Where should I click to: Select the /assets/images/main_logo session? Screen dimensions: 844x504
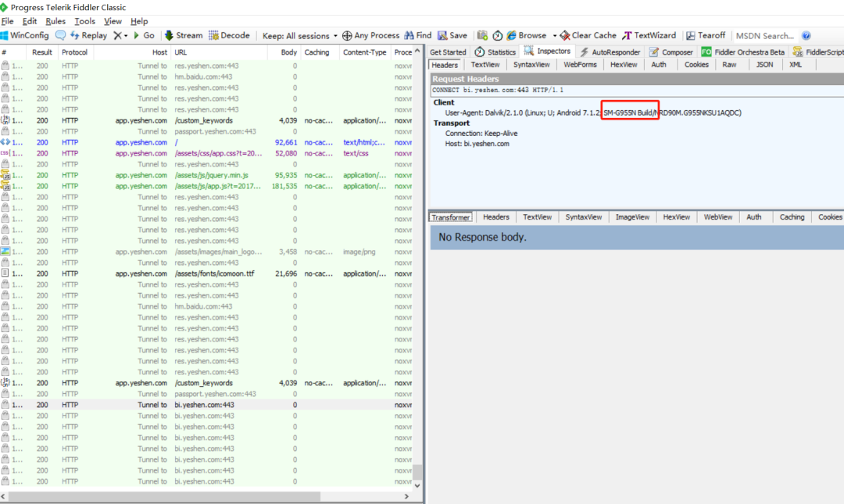(206, 252)
